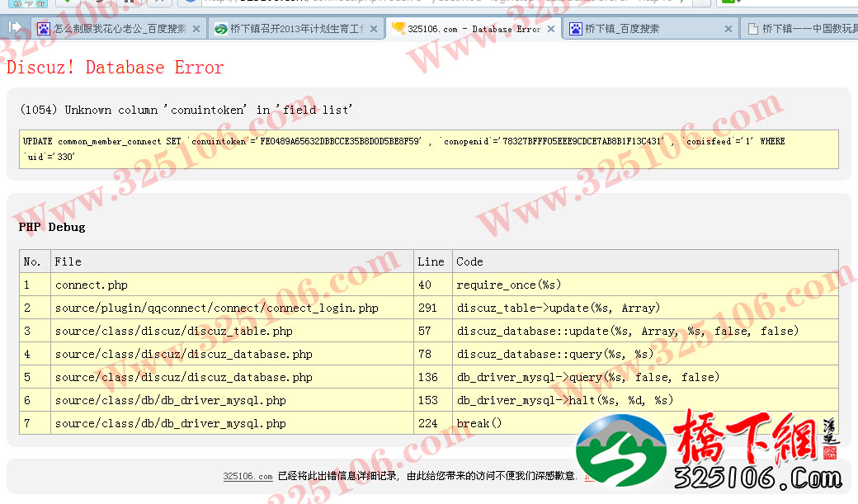The height and width of the screenshot is (504, 858).
Task: Click line number 224 cell
Action: [x=433, y=423]
